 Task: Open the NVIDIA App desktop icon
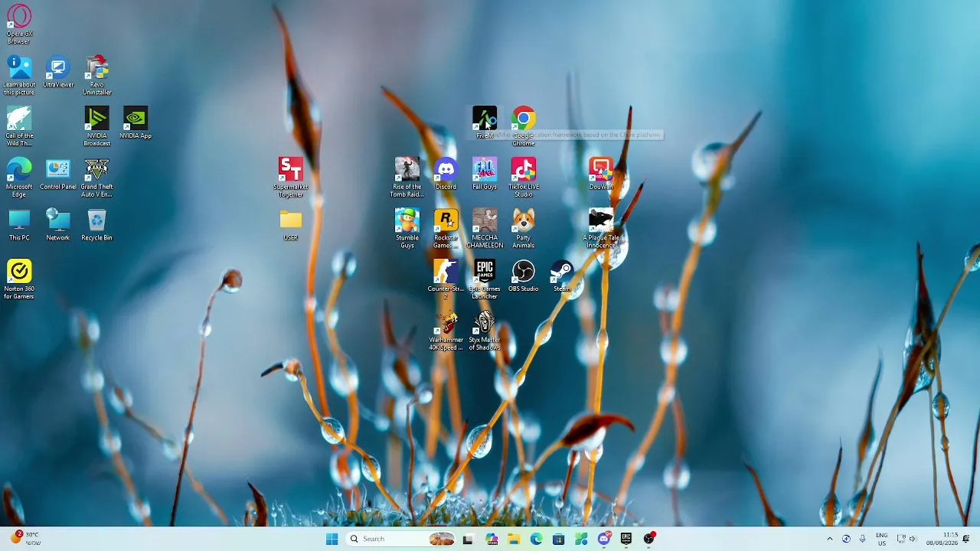tap(136, 122)
